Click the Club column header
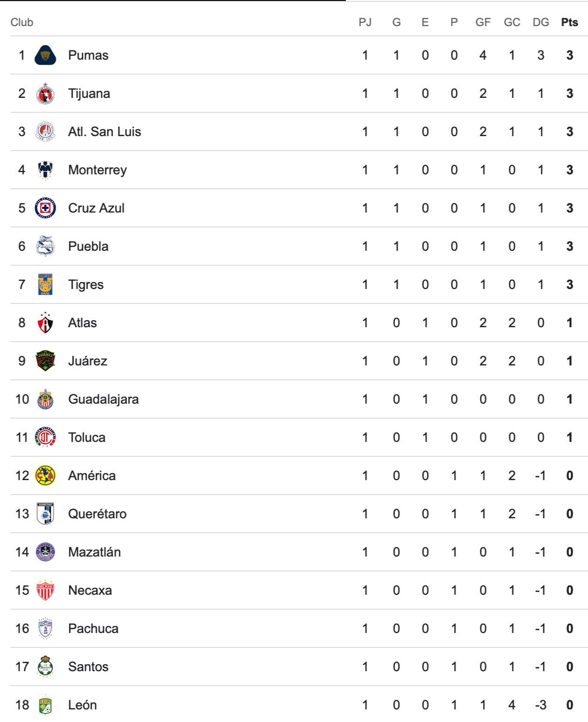588x722 pixels. point(22,22)
